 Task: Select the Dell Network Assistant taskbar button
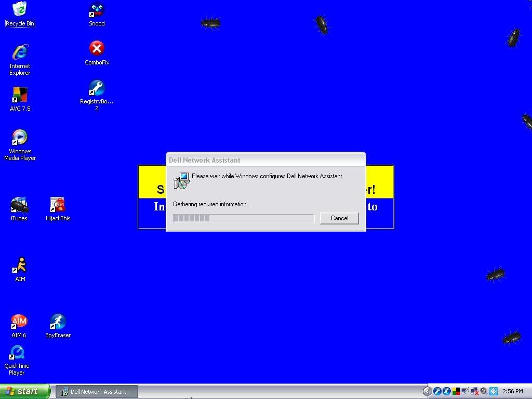97,392
